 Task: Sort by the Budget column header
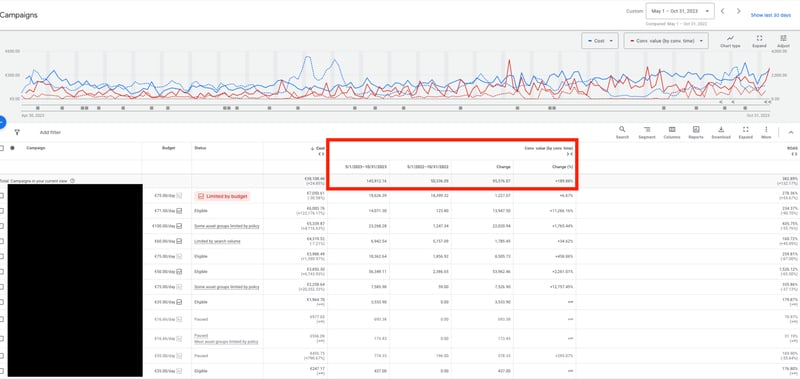[x=168, y=148]
